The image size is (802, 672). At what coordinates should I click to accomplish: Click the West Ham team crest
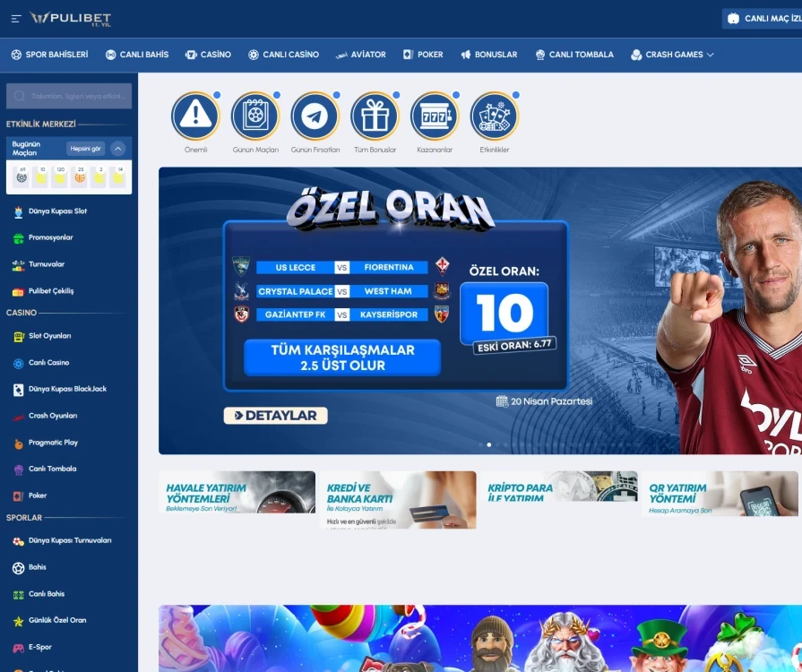click(442, 290)
